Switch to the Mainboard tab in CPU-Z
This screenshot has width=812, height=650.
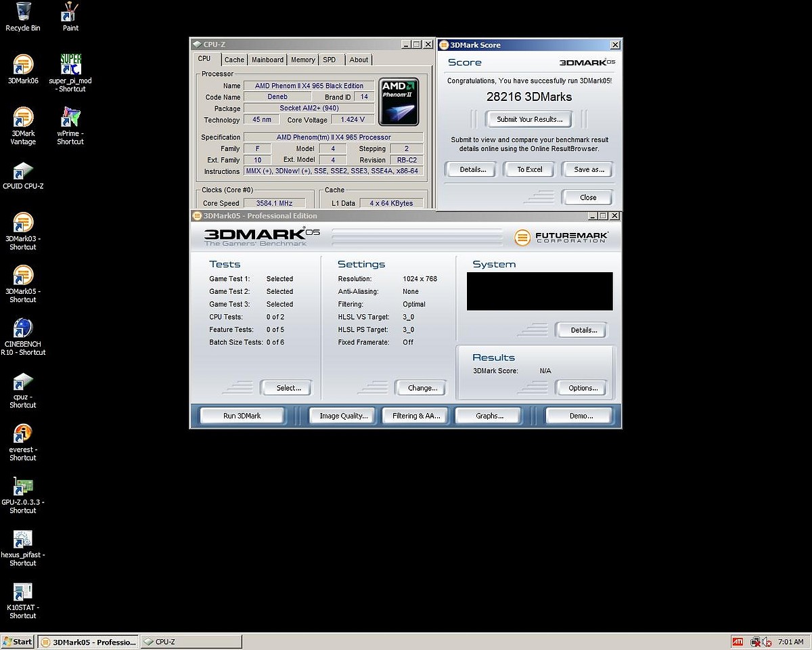pos(267,60)
